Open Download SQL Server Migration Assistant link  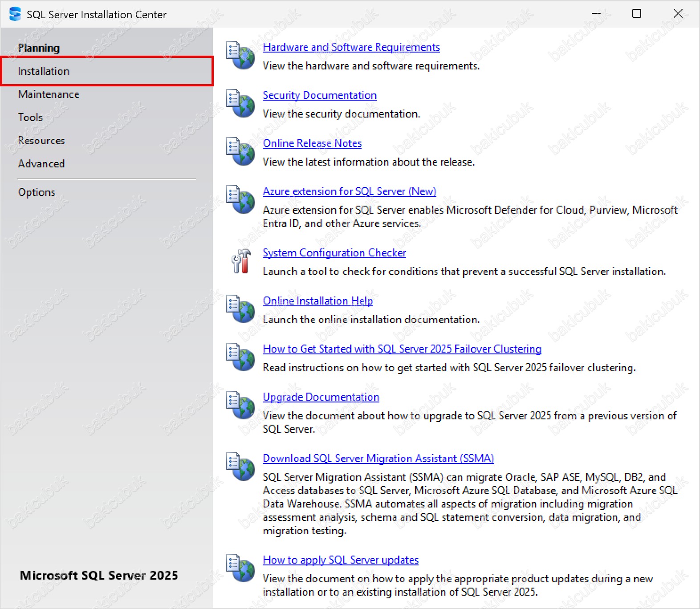pos(378,459)
